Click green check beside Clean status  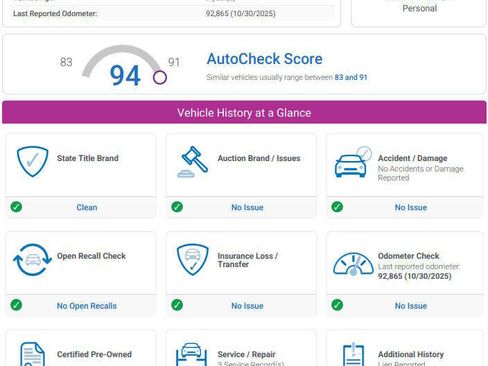(x=16, y=207)
